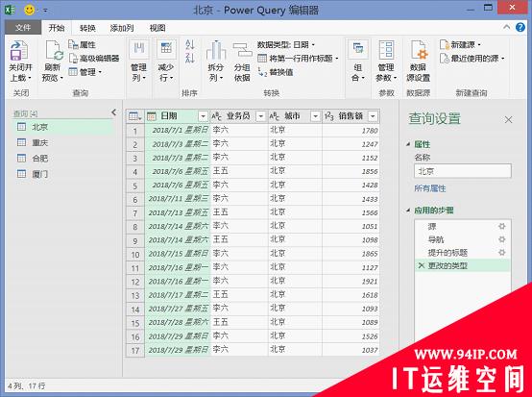Click the Group By (分组依据) icon

[242, 51]
